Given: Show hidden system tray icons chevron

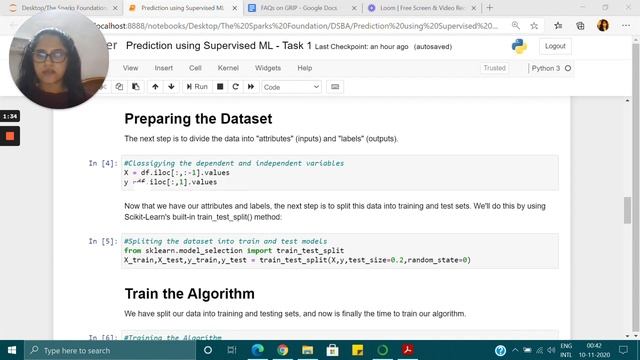Looking at the screenshot, I should click(x=515, y=350).
